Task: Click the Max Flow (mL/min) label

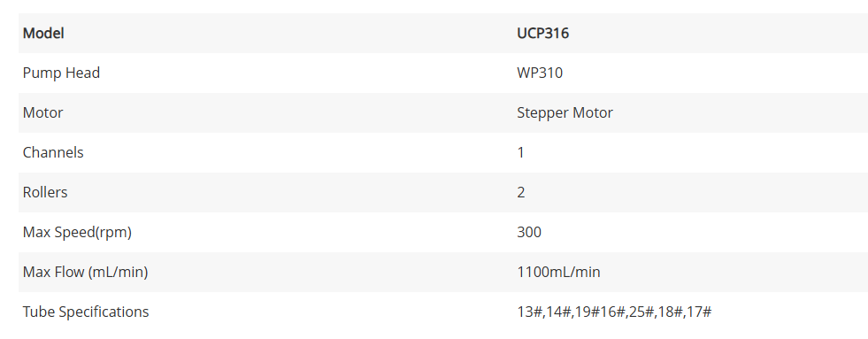Action: click(85, 273)
